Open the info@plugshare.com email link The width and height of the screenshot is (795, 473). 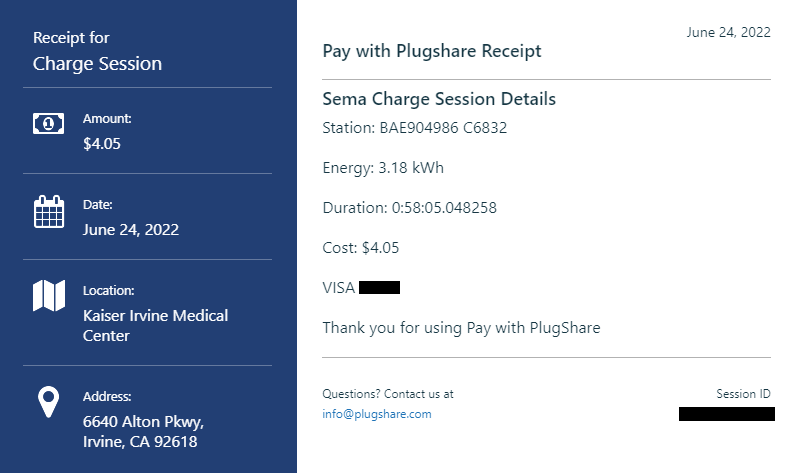coord(377,414)
